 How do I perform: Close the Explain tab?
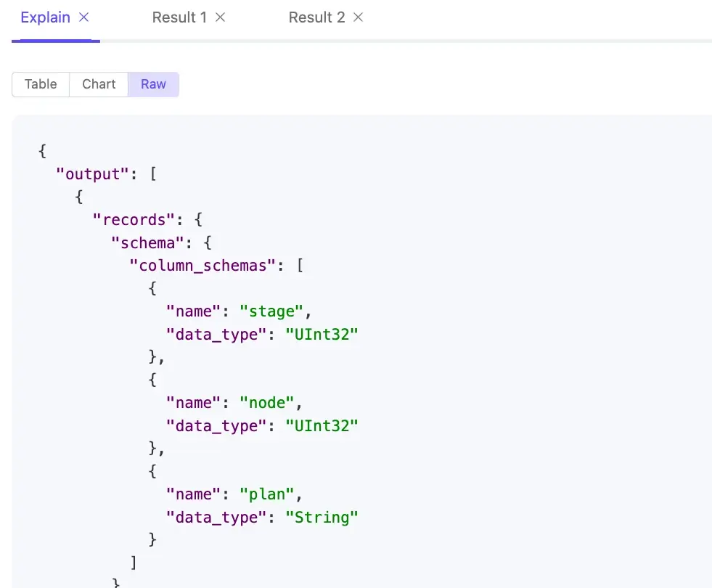84,17
